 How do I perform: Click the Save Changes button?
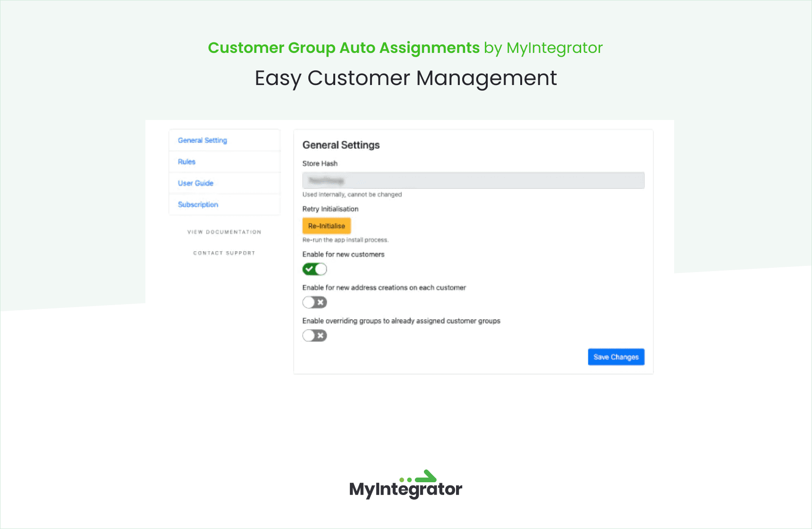(x=616, y=357)
